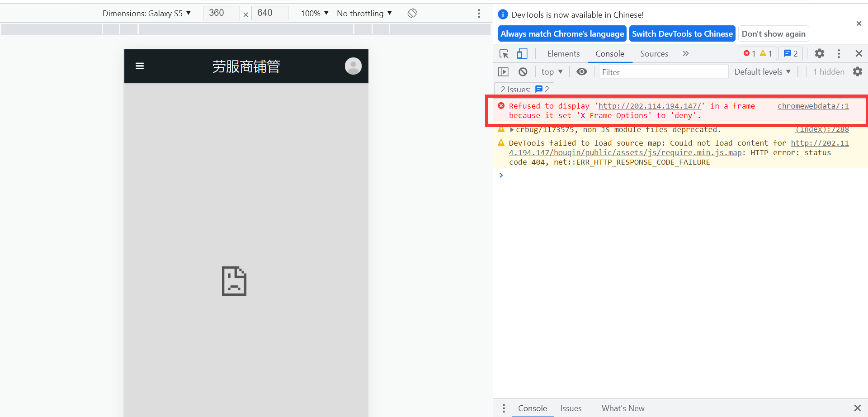Viewport: 868px width, 417px height.
Task: Switch to the Sources tab
Action: click(x=654, y=53)
